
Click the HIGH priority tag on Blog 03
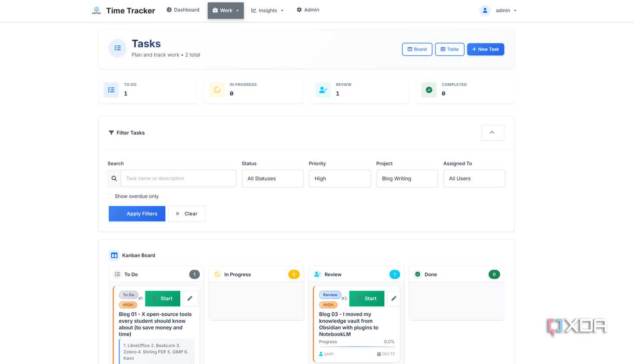pos(328,305)
